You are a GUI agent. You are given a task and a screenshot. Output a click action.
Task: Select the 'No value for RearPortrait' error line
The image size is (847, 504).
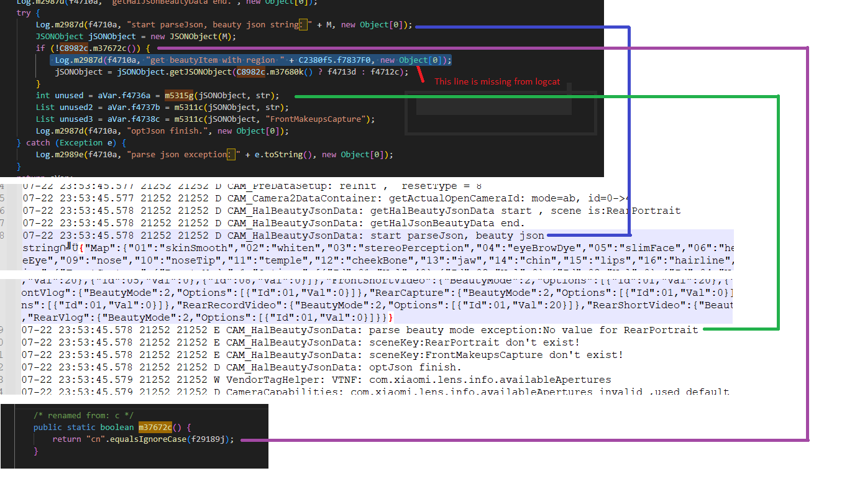pyautogui.click(x=360, y=330)
